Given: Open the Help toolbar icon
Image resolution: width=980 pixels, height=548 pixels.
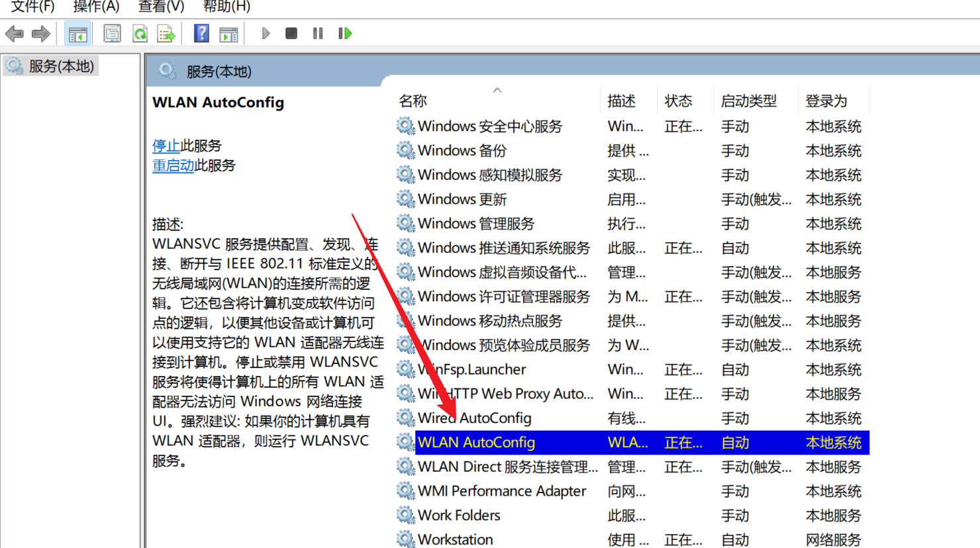Looking at the screenshot, I should [x=201, y=33].
